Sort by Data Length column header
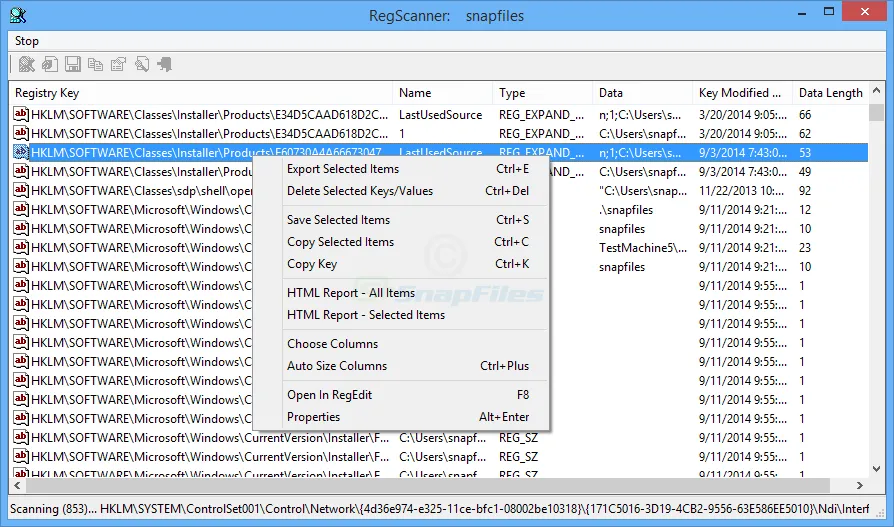Viewport: 894px width, 527px height. click(831, 93)
